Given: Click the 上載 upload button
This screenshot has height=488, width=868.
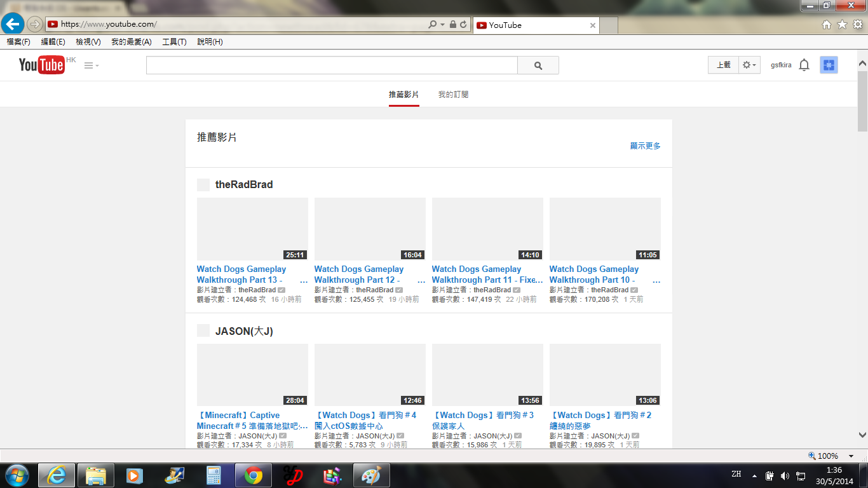Looking at the screenshot, I should tap(723, 65).
